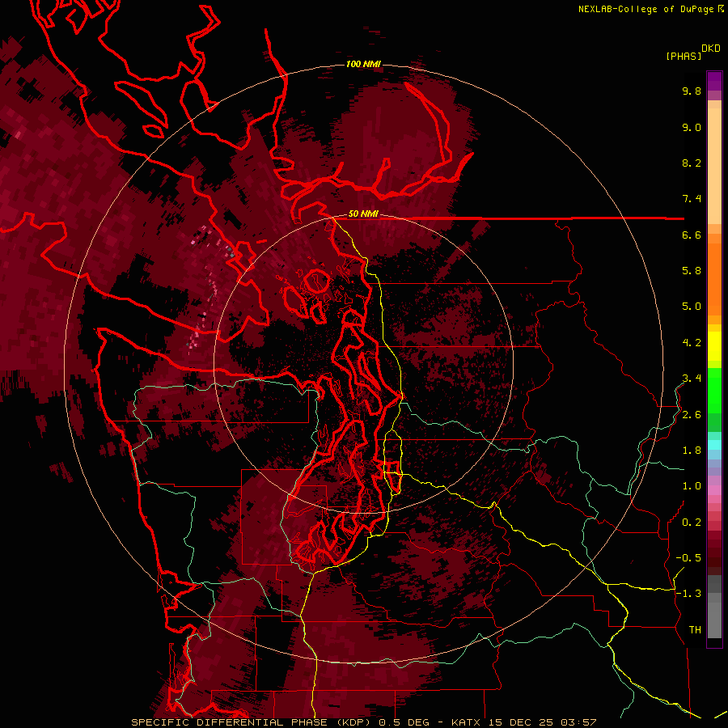This screenshot has width=728, height=728.
Task: Click the DKD units label
Action: click(711, 49)
